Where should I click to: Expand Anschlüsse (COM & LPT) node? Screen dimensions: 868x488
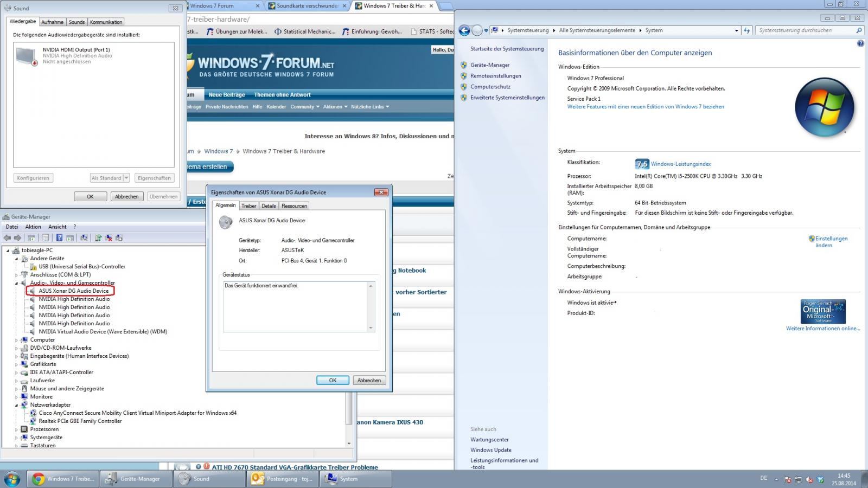pyautogui.click(x=17, y=275)
